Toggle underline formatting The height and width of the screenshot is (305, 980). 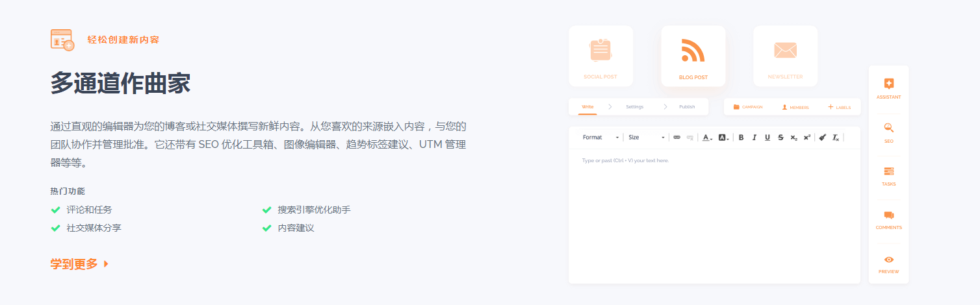[767, 138]
